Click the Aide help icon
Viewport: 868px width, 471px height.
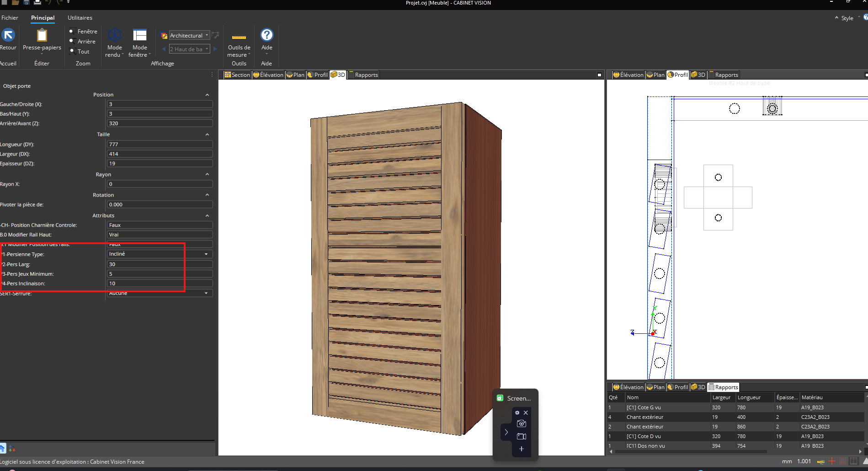pyautogui.click(x=266, y=35)
